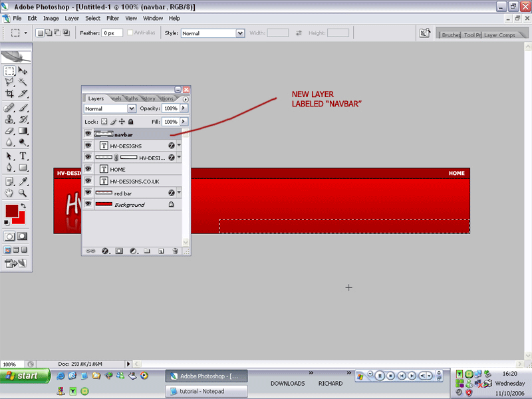
Task: Select the Path Selection tool
Action: [9, 156]
